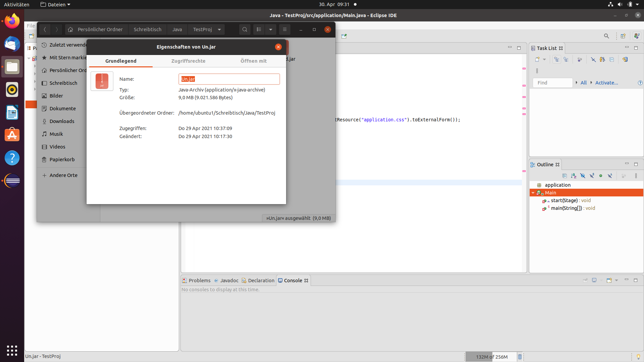Focus the Find field in Task List
This screenshot has width=644, height=362.
click(552, 83)
